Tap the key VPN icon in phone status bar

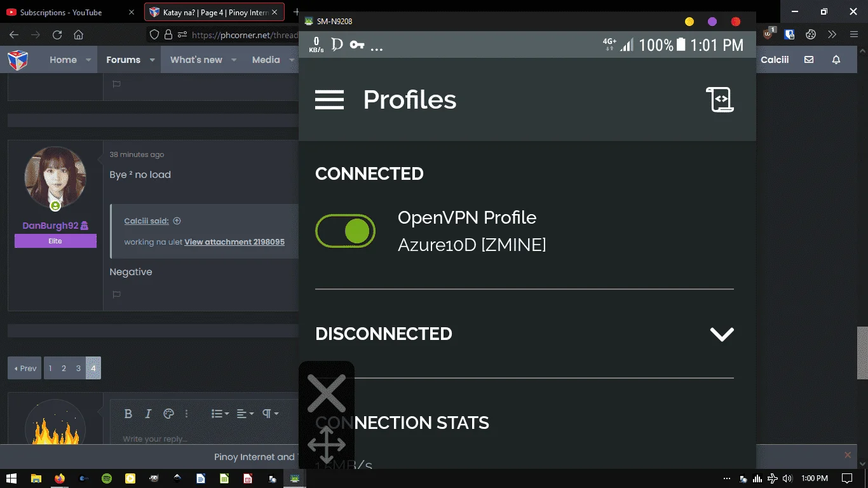tap(357, 45)
